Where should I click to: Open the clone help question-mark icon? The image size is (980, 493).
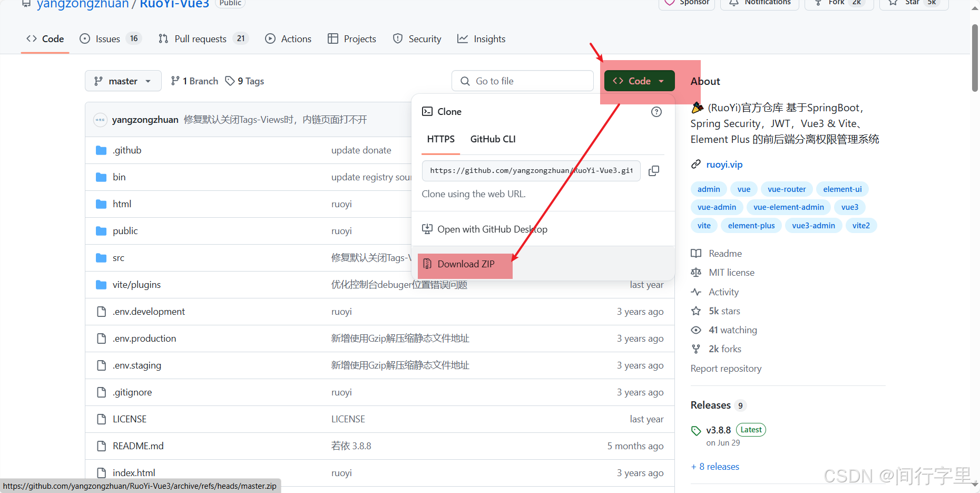coord(656,112)
